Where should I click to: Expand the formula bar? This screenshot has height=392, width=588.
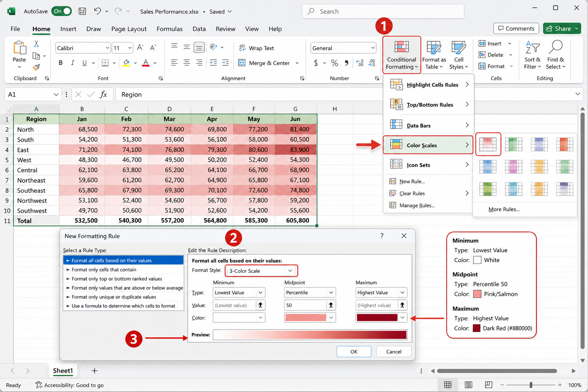[577, 94]
